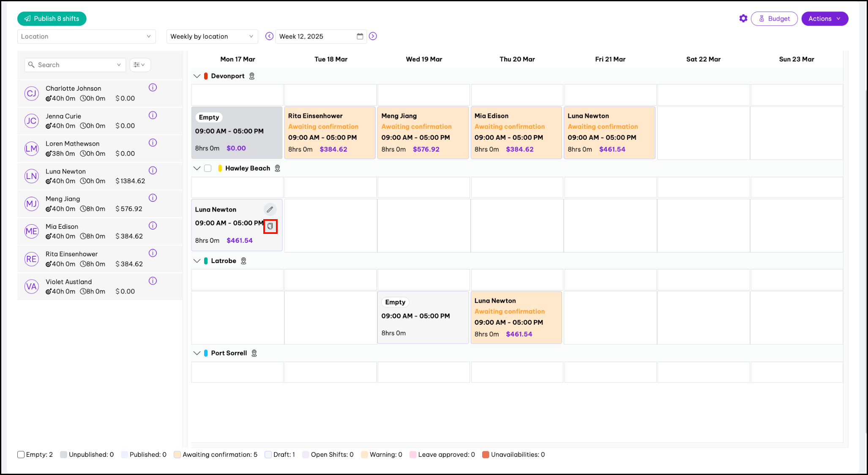This screenshot has height=475, width=868.
Task: Toggle the Empty checkbox in the footer legend
Action: click(21, 454)
